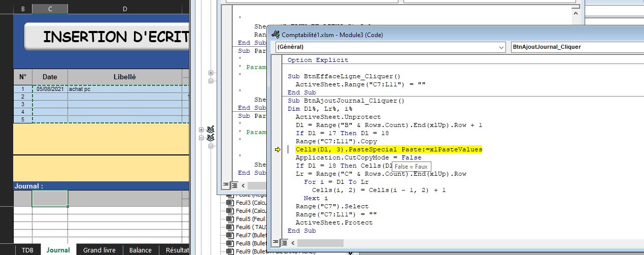Image resolution: width=644 pixels, height=255 pixels.
Task: Click the Module3 code window title icon
Action: 276,35
